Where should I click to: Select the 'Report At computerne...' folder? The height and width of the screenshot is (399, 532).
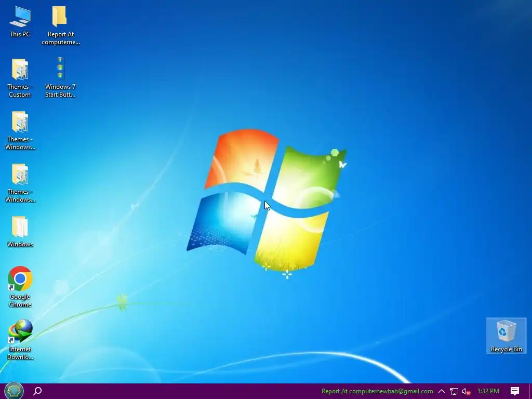coord(60,25)
